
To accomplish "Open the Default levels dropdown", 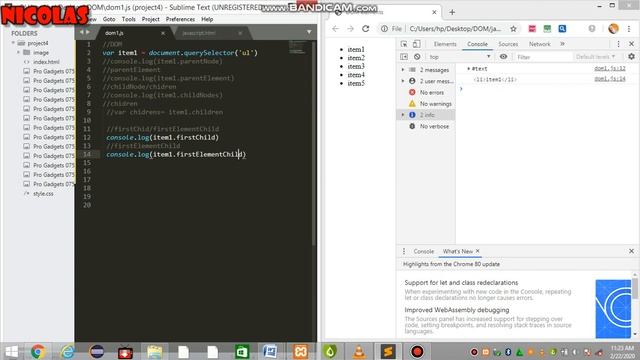I will (x=596, y=57).
